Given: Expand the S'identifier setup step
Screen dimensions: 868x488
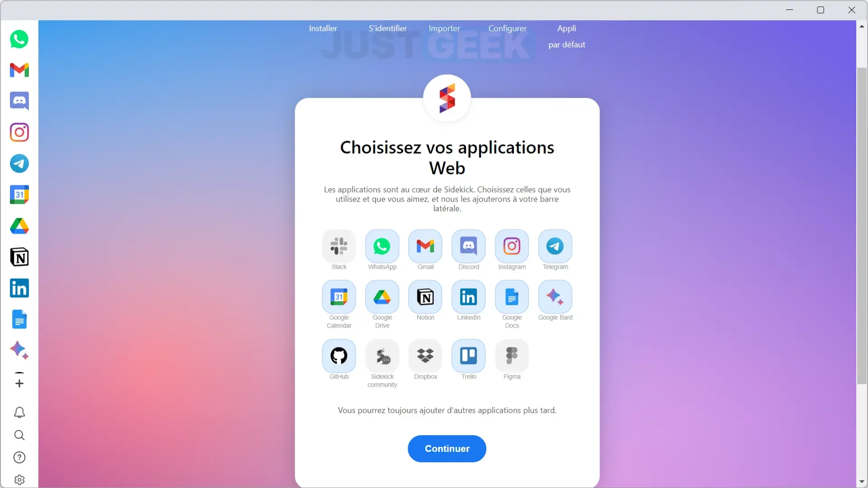Looking at the screenshot, I should click(x=388, y=28).
